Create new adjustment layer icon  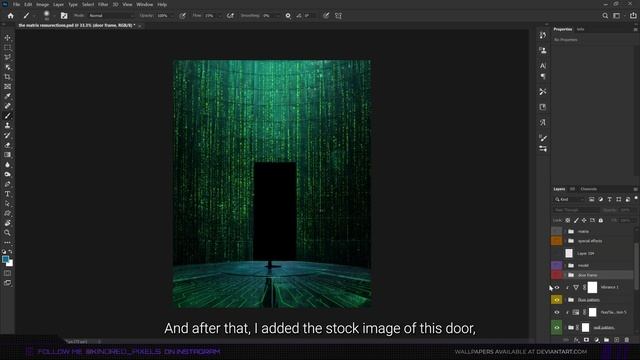pyautogui.click(x=597, y=340)
